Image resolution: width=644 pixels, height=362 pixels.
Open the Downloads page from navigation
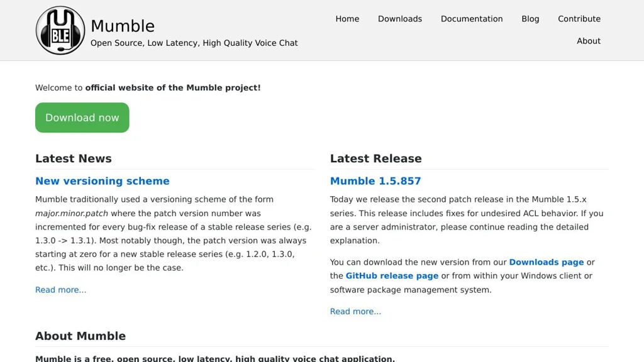(399, 19)
